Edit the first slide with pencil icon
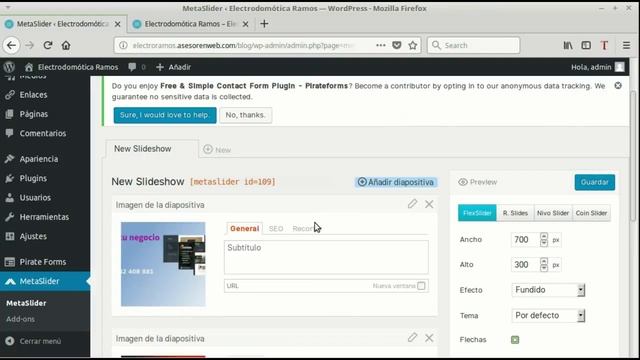640x360 pixels. click(x=412, y=204)
